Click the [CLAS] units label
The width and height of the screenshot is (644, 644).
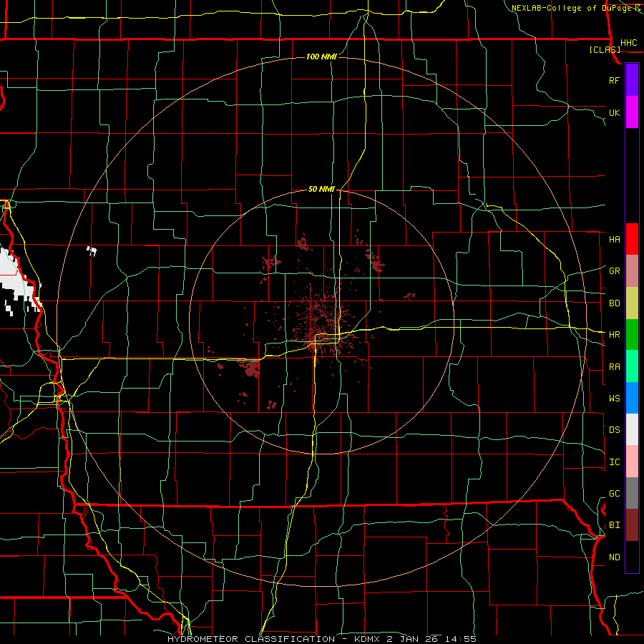(x=605, y=49)
